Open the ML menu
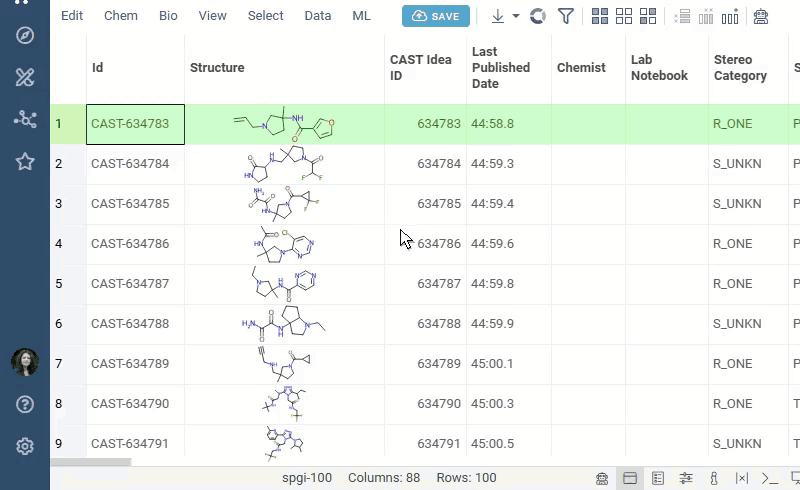This screenshot has width=800, height=490. tap(361, 16)
